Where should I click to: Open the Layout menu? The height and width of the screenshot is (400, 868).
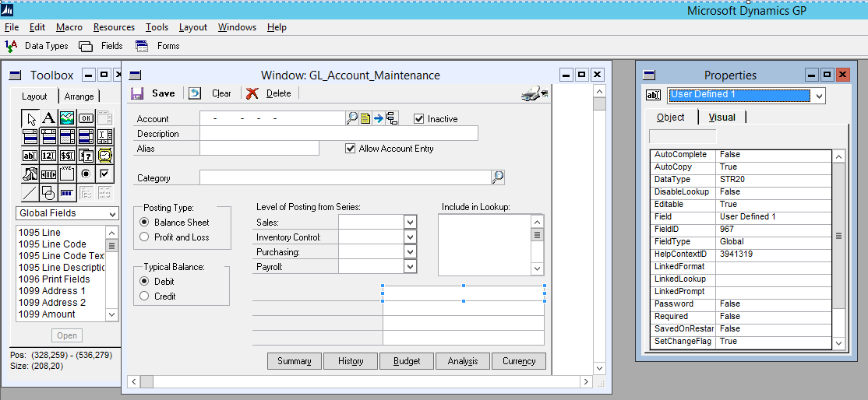click(x=193, y=27)
